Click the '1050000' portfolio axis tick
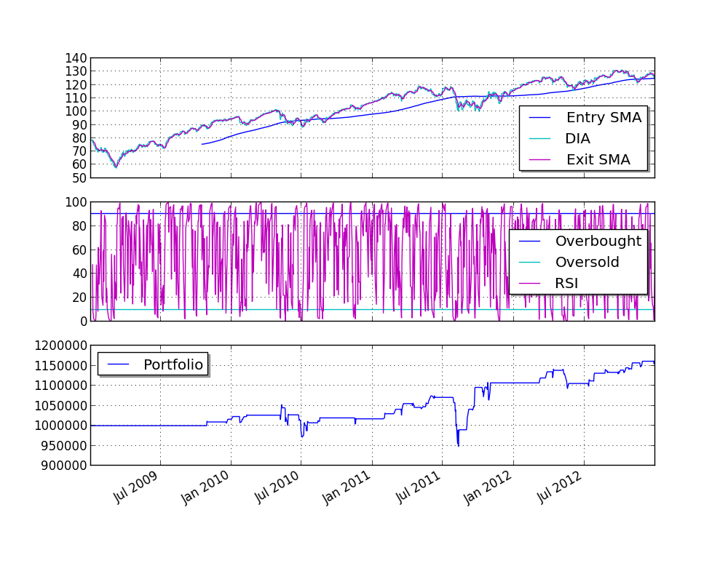Viewport: 728px width, 582px height. click(x=61, y=406)
